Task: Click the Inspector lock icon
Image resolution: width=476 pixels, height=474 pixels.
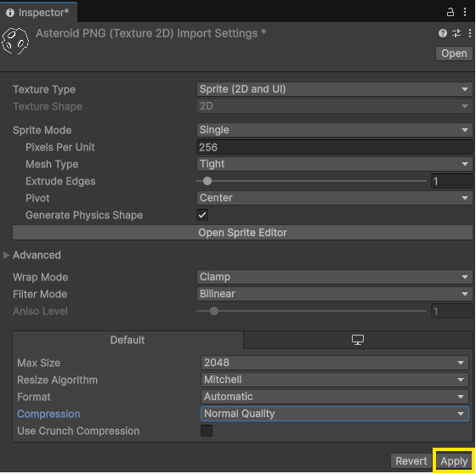Action: (x=450, y=12)
